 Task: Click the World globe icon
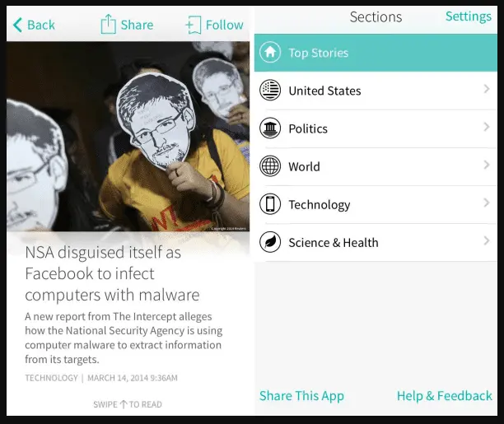270,165
